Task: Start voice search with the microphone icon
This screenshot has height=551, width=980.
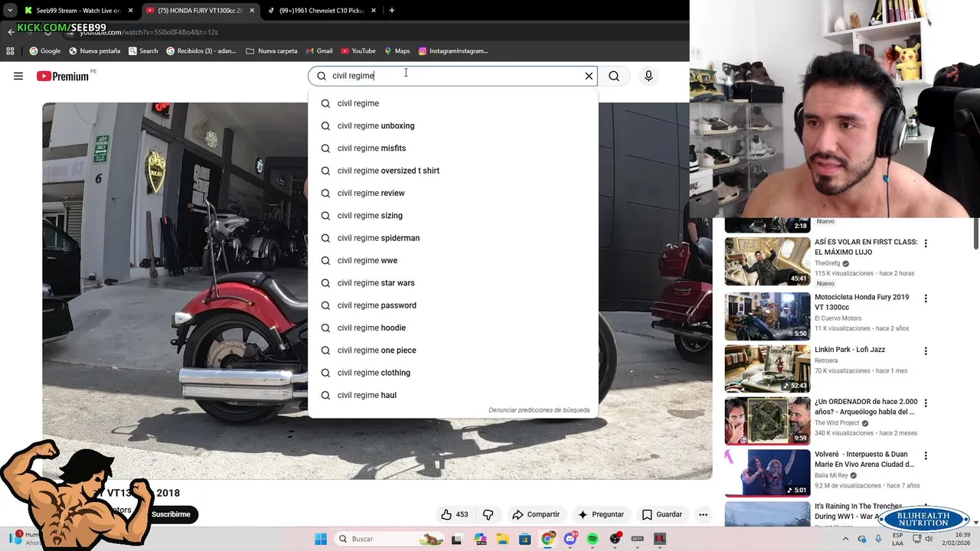Action: tap(648, 76)
